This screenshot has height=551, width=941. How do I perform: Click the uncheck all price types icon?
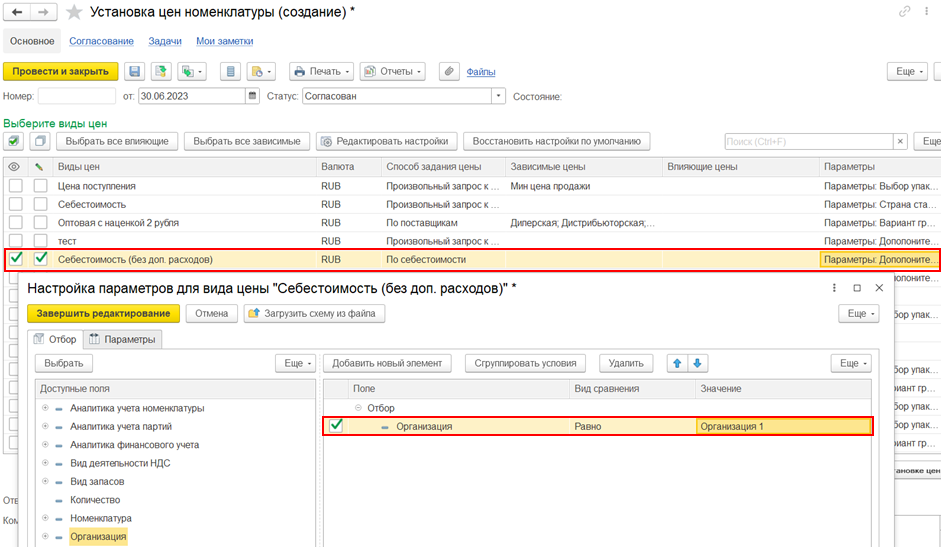pos(39,141)
